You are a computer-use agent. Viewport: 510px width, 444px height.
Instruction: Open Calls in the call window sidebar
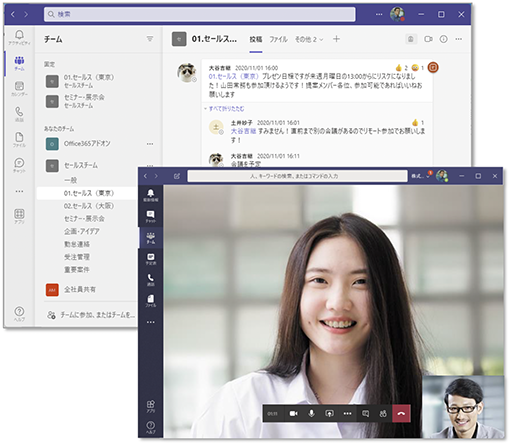151,280
